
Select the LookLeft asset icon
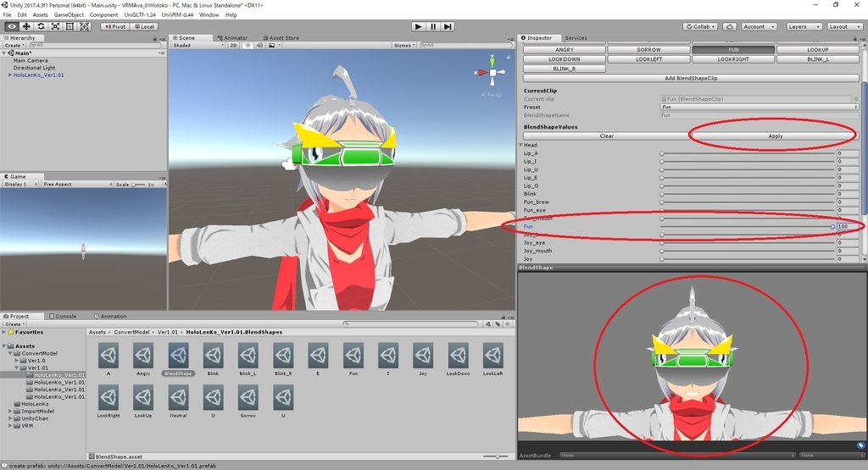[x=492, y=356]
